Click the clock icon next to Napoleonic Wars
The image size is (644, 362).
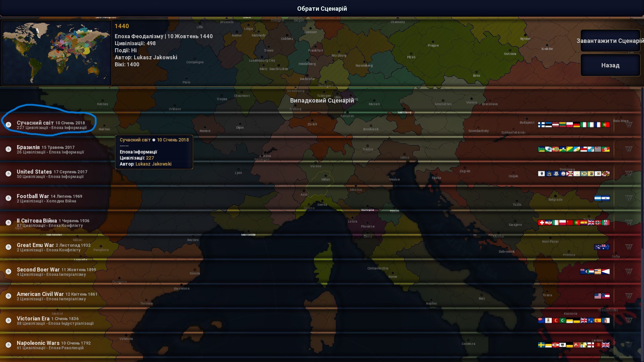8,345
